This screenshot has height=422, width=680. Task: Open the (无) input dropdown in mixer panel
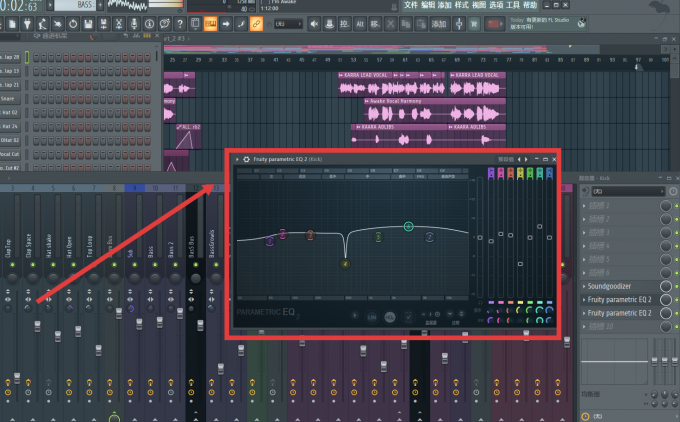tap(628, 191)
